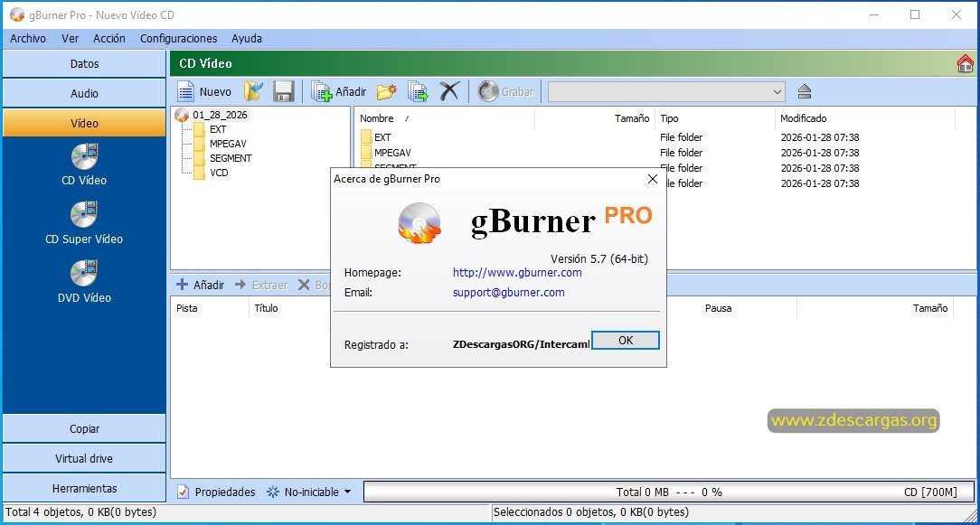This screenshot has height=525, width=980.
Task: Select VCD folder in the tree
Action: tap(219, 173)
